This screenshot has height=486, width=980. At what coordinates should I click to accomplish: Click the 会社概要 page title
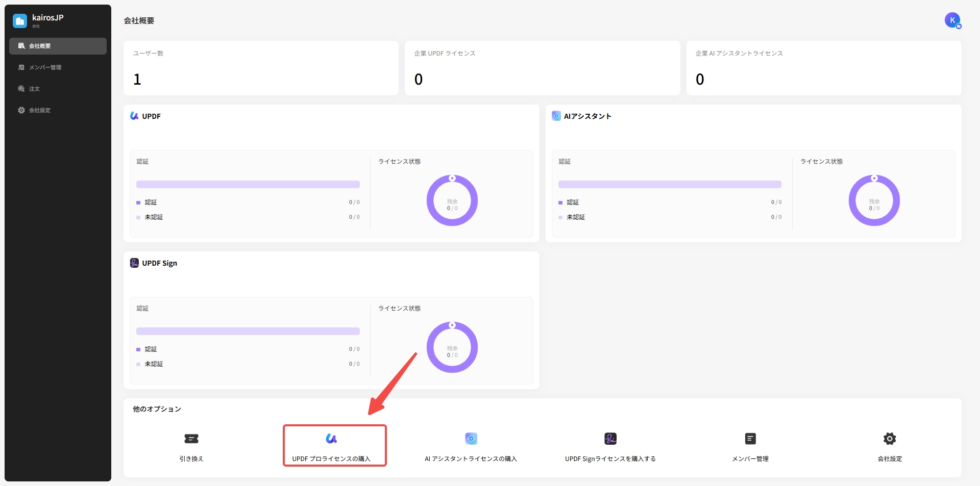(x=139, y=21)
